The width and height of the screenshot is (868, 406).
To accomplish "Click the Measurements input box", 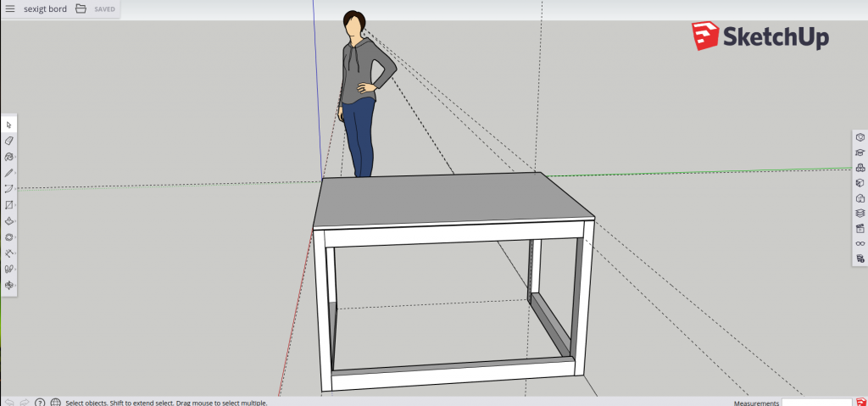I will pyautogui.click(x=816, y=403).
